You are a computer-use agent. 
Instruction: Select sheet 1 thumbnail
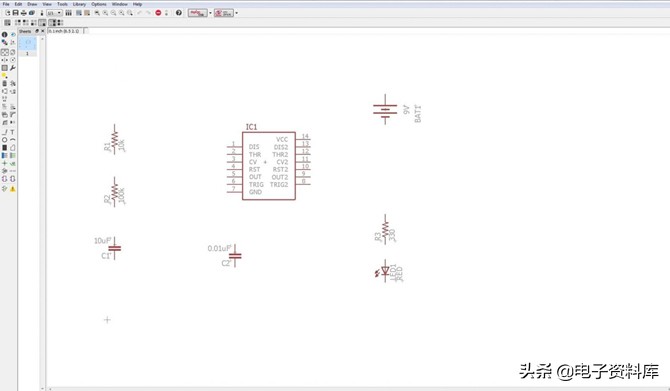click(x=27, y=46)
